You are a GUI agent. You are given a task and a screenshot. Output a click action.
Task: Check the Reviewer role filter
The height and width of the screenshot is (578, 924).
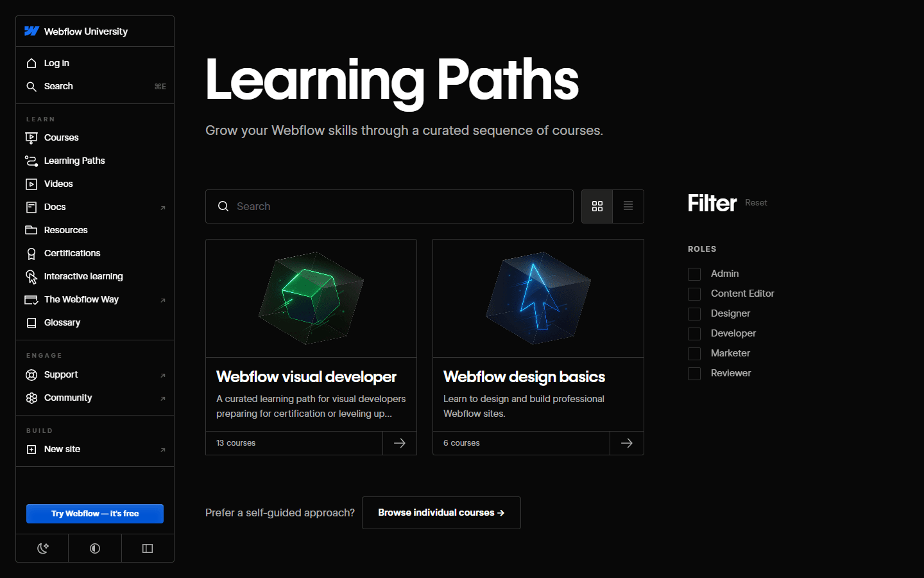(x=694, y=374)
